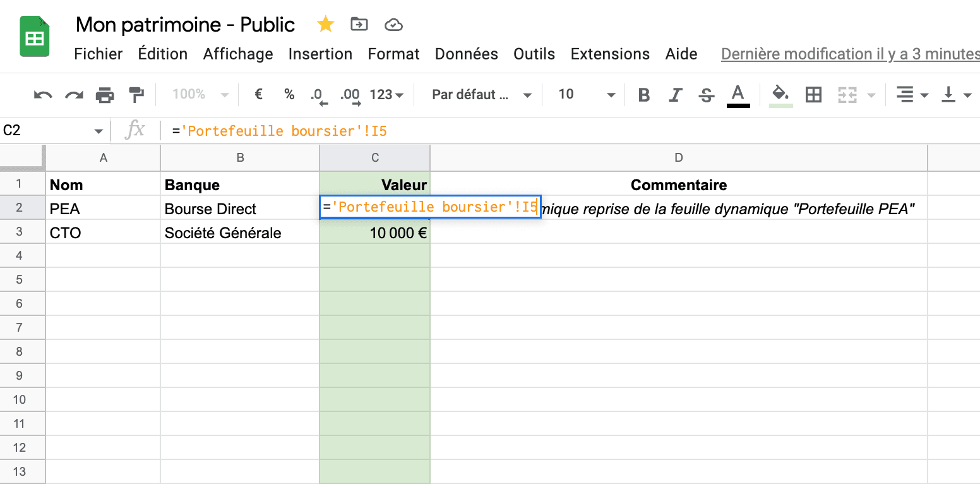The height and width of the screenshot is (484, 980).
Task: Print the spreadsheet
Action: [105, 95]
